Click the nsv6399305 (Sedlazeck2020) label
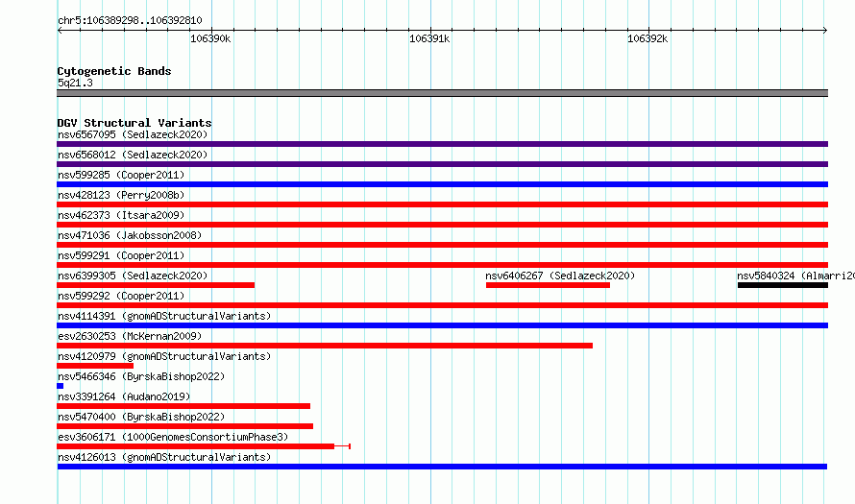Viewport: 855px width, 504px height. (x=133, y=276)
